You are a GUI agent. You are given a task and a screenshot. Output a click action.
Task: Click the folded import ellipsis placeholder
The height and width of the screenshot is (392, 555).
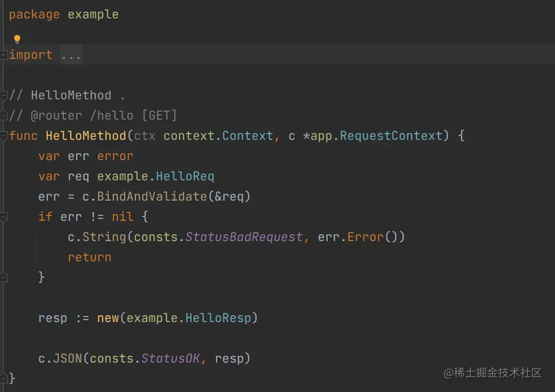(x=71, y=55)
